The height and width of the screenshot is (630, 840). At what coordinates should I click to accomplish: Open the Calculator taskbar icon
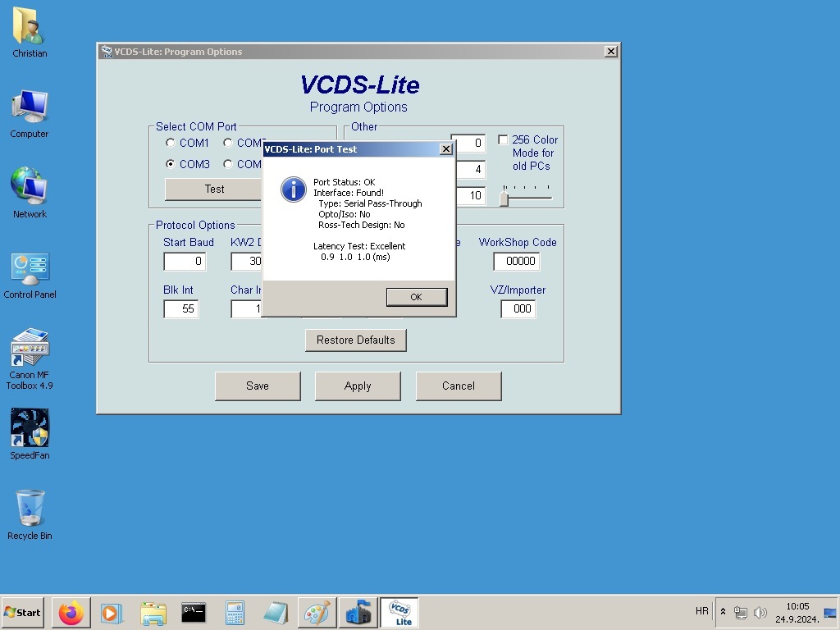(235, 612)
